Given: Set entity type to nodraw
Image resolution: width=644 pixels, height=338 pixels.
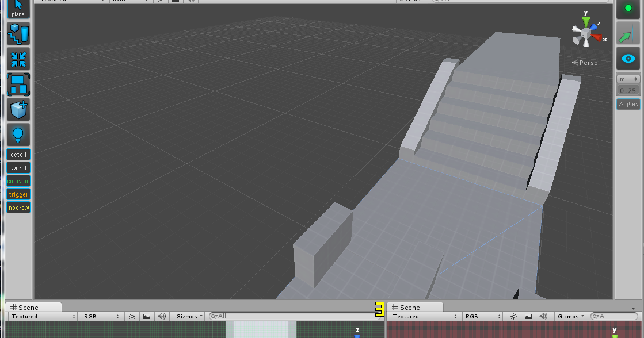Looking at the screenshot, I should [x=18, y=208].
